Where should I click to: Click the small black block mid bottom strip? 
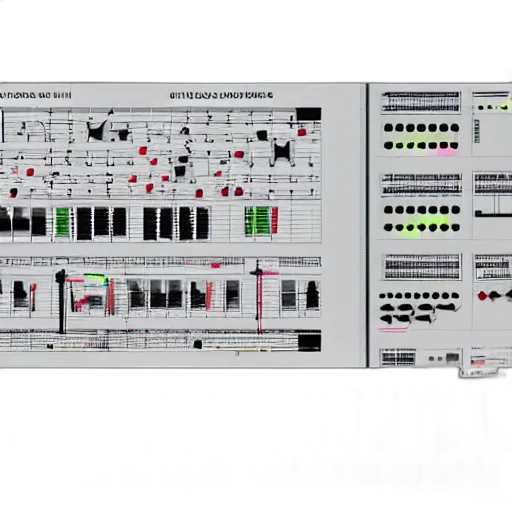[x=198, y=344]
